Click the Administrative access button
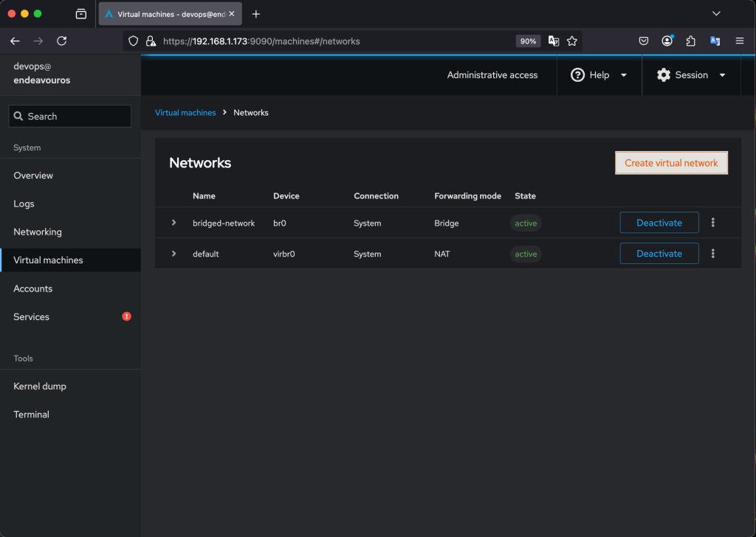Image resolution: width=756 pixels, height=537 pixels. point(492,75)
